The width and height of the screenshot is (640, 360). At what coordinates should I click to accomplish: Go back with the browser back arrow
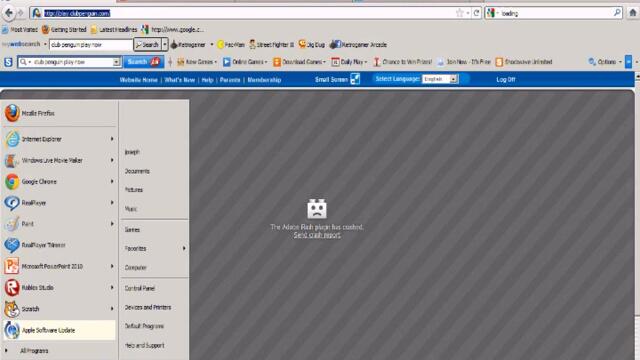click(9, 13)
